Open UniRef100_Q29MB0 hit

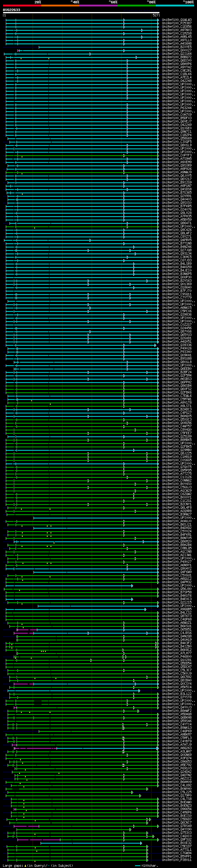(177, 450)
